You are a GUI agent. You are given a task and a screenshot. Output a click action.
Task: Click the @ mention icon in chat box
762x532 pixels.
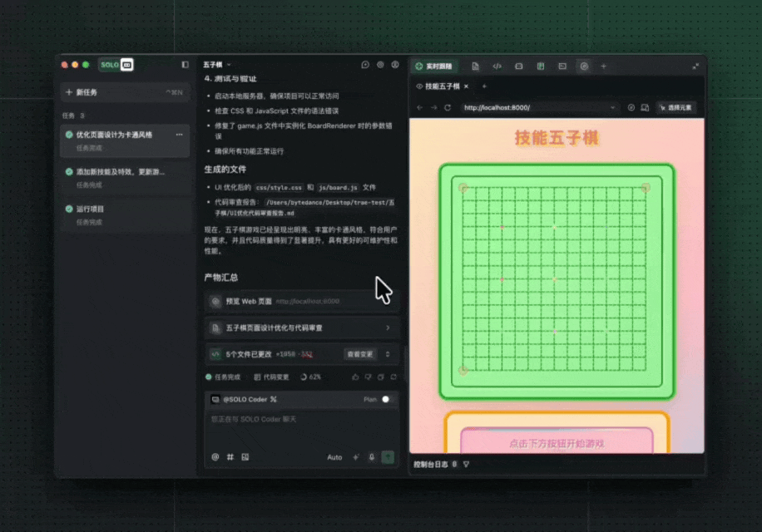point(215,457)
